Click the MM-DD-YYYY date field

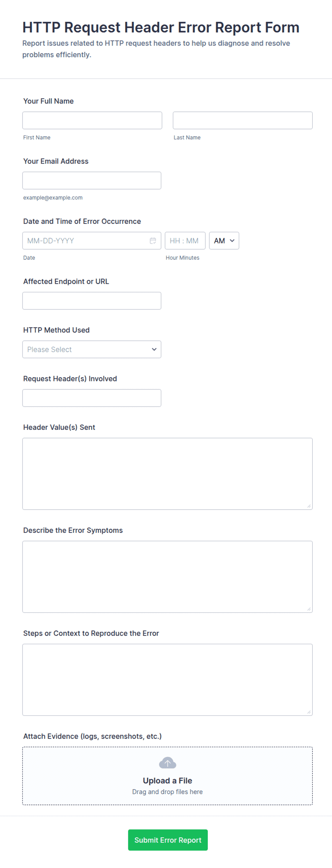92,241
